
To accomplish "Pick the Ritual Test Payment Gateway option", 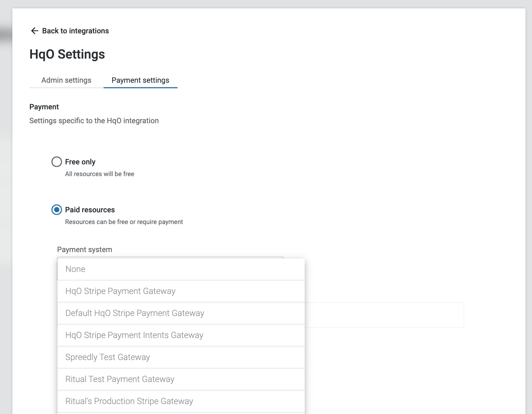I will (x=181, y=379).
